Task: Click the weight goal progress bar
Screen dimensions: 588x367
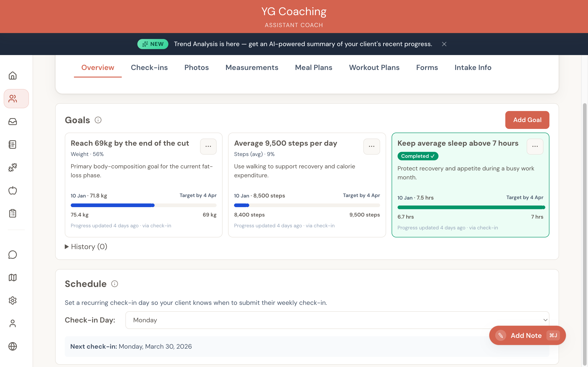Action: point(143,205)
